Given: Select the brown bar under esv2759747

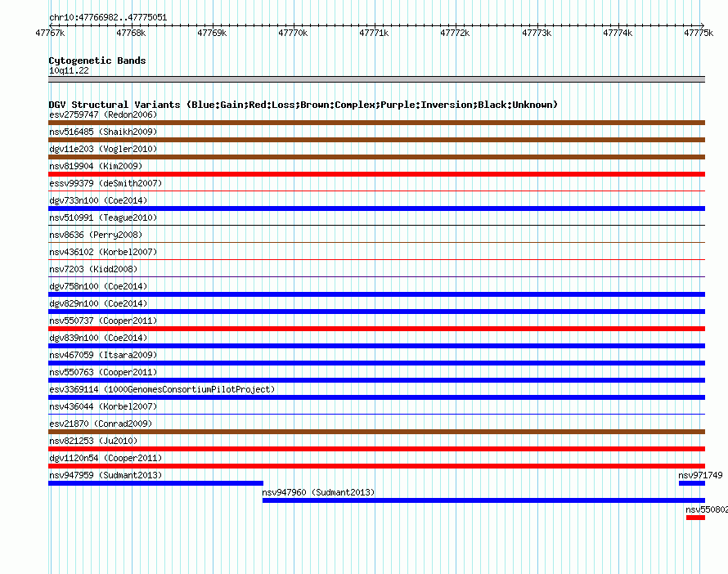Looking at the screenshot, I should [376, 123].
